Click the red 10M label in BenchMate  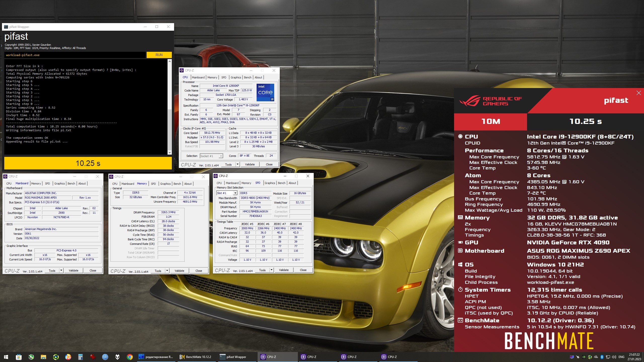coord(491,122)
